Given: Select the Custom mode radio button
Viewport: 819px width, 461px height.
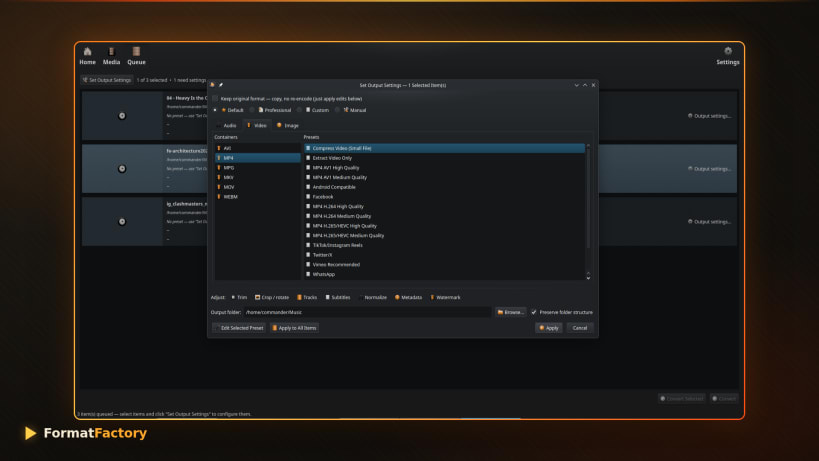Looking at the screenshot, I should pyautogui.click(x=299, y=110).
